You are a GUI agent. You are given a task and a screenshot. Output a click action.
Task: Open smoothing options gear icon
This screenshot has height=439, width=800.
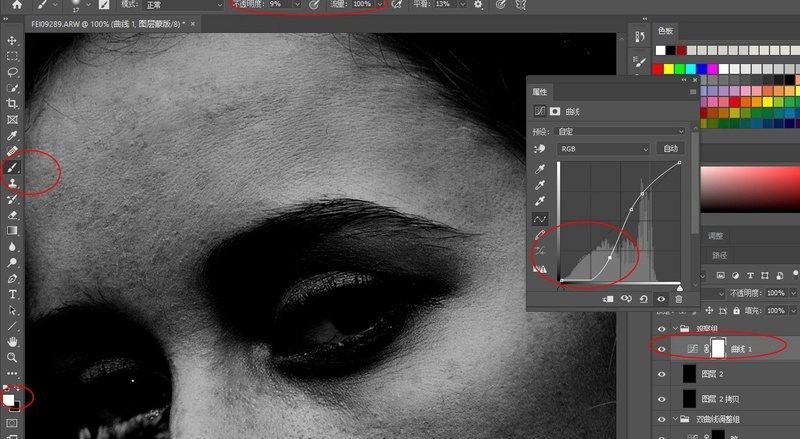click(478, 4)
